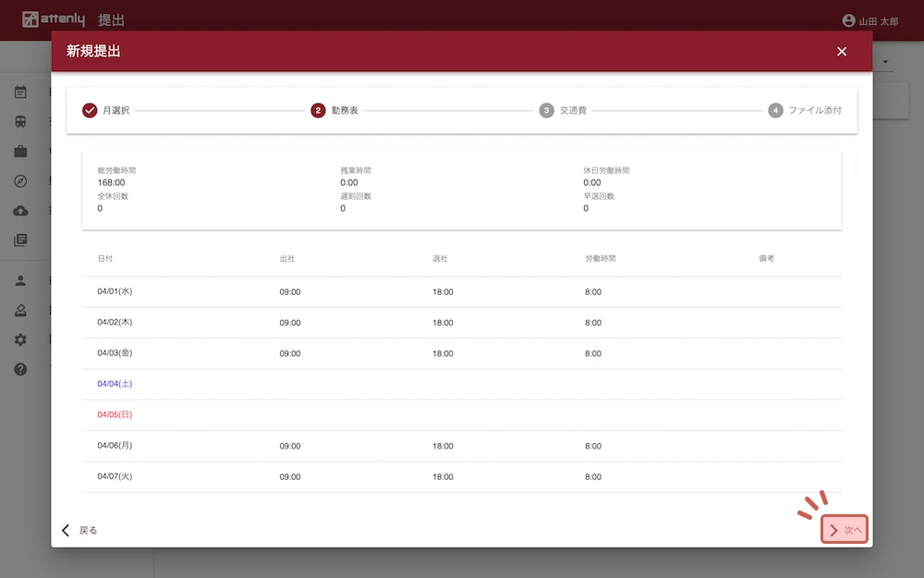Open the document library sidebar icon
The width and height of the screenshot is (924, 578).
pyautogui.click(x=20, y=240)
